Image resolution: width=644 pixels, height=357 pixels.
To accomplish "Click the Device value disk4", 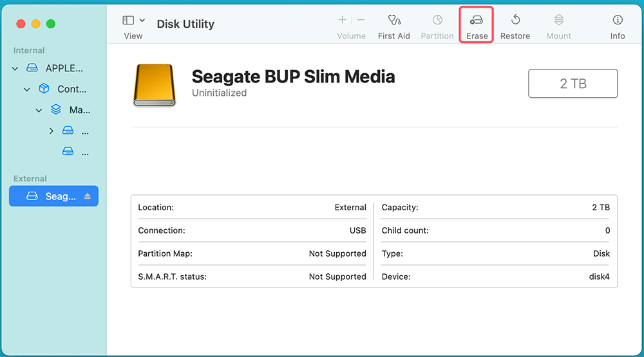I will [x=599, y=277].
